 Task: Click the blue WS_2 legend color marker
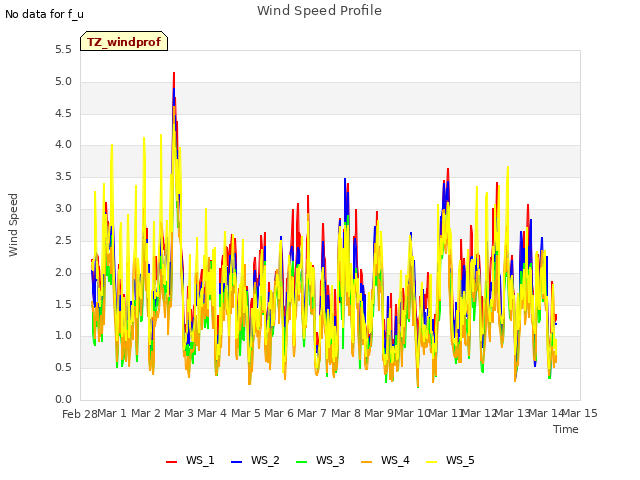click(237, 462)
